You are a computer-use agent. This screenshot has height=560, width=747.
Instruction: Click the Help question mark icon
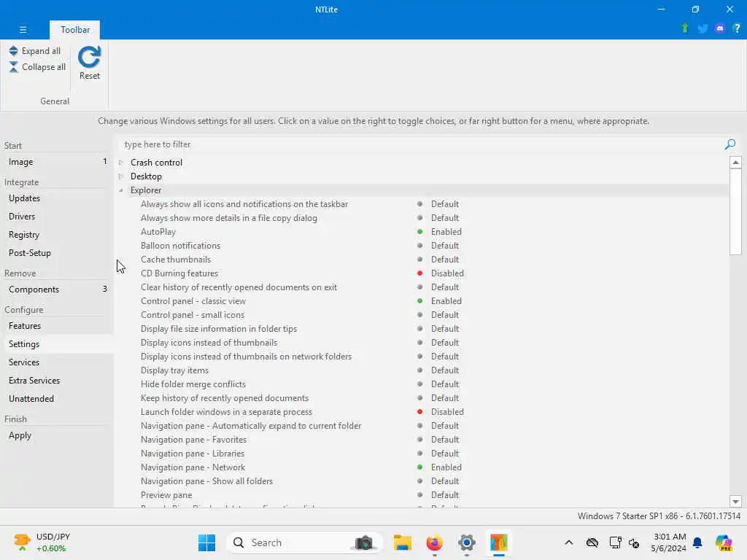point(737,28)
